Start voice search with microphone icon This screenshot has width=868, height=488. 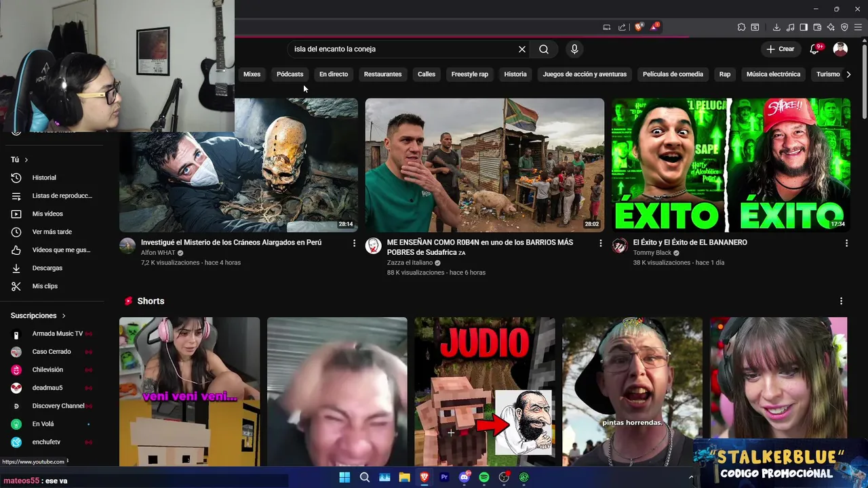(x=574, y=49)
